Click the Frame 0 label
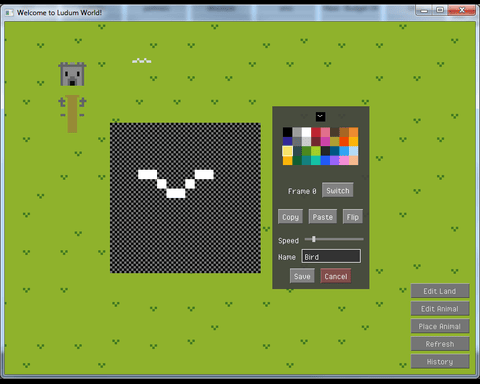 [302, 191]
